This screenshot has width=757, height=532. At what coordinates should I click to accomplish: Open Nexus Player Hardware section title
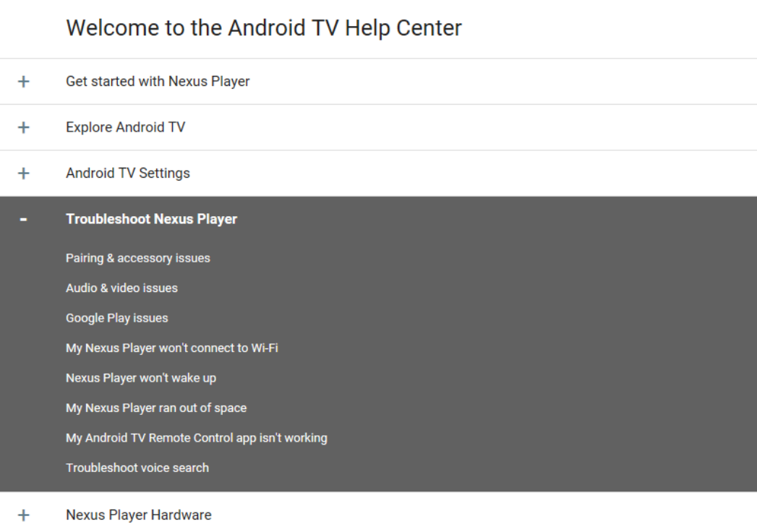(x=139, y=515)
